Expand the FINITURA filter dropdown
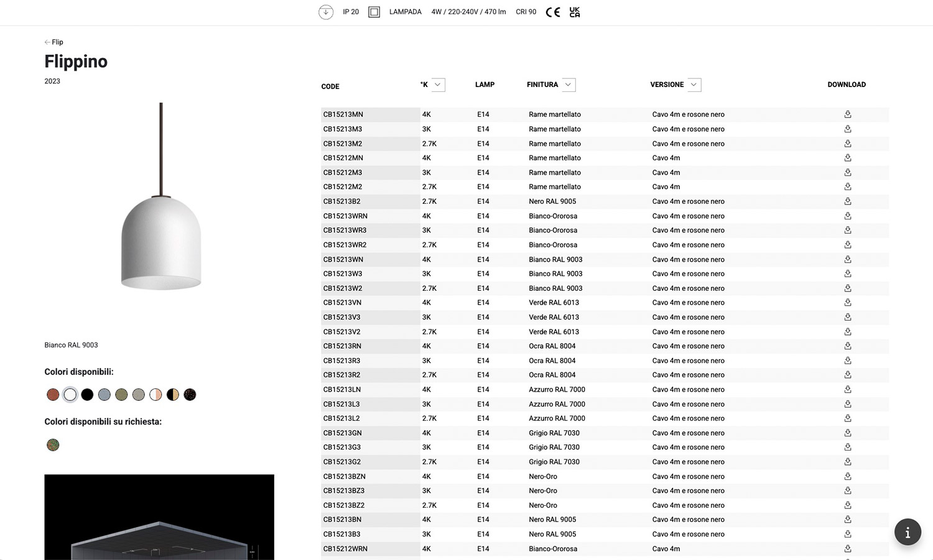Screen dimensions: 933x560 click(568, 85)
